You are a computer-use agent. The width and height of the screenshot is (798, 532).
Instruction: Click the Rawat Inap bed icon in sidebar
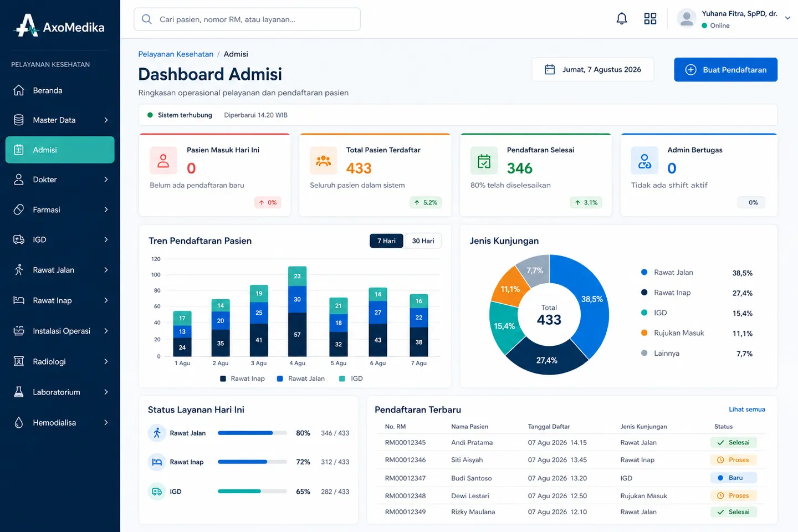pos(19,300)
